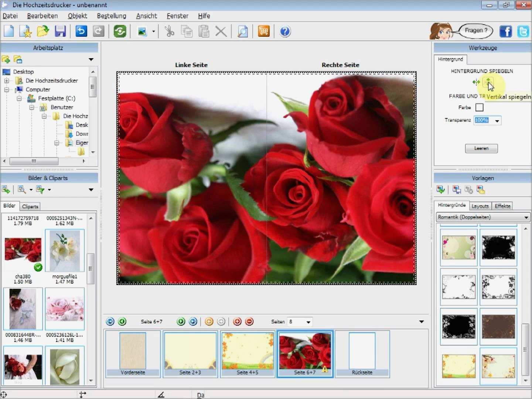Open the Transparenz percentage dropdown

[497, 121]
